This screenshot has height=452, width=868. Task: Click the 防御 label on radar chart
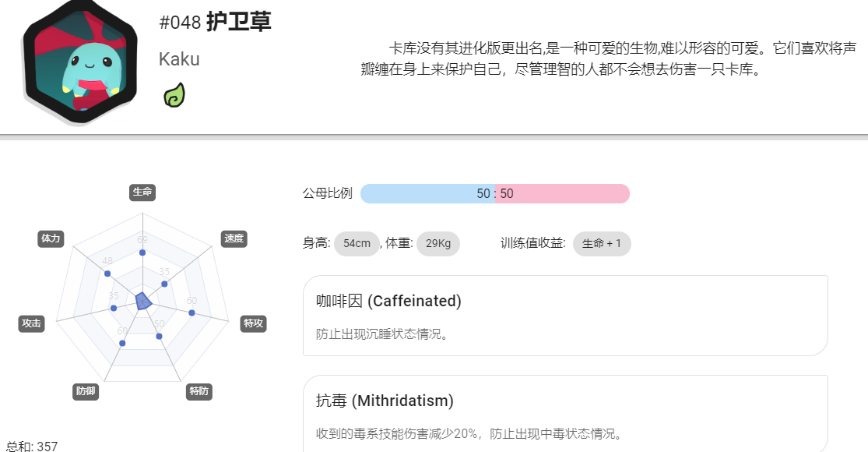(x=86, y=391)
